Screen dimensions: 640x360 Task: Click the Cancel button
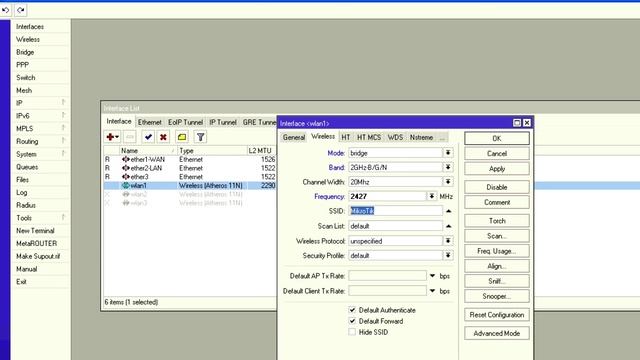pos(497,153)
